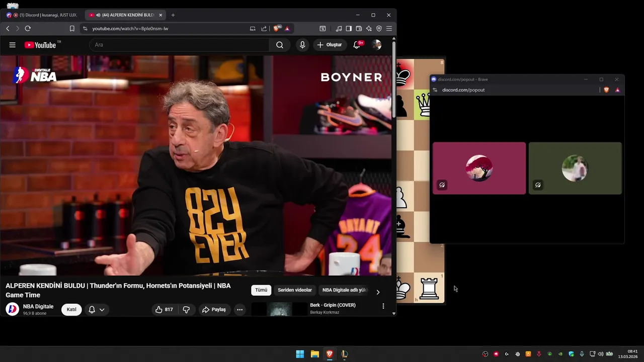
Task: Click the 'Katıl' join button
Action: (x=71, y=309)
